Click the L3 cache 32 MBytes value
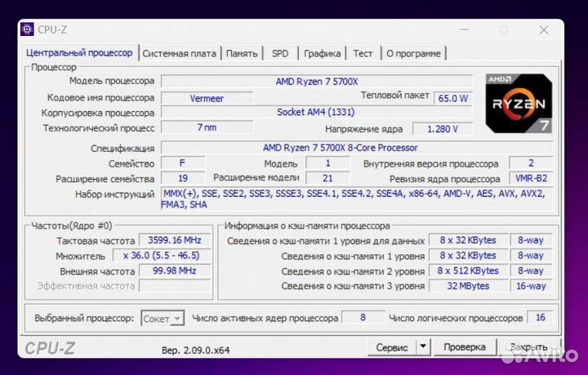 (469, 286)
